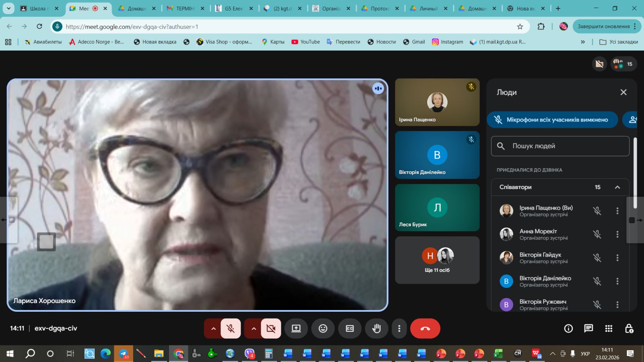
Task: Toggle the camera off button
Action: pyautogui.click(x=271, y=329)
